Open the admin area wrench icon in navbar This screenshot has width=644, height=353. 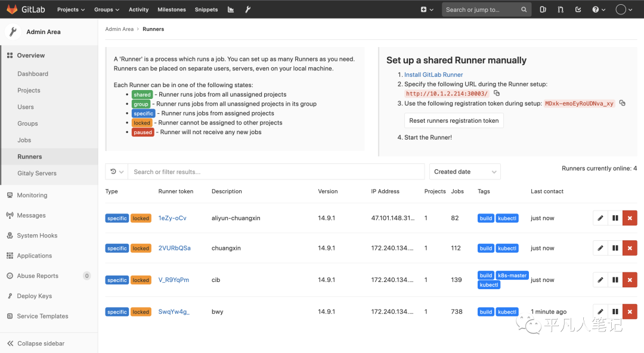click(247, 10)
